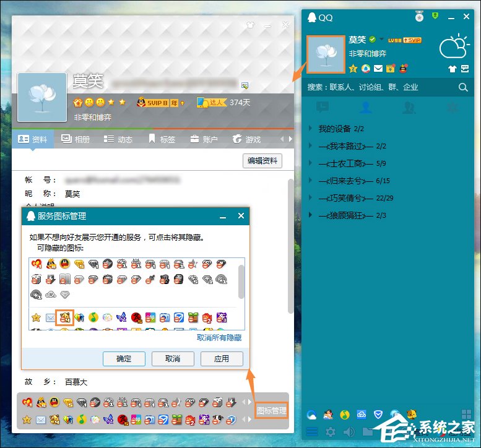Click the 编辑资料 button

click(x=262, y=161)
